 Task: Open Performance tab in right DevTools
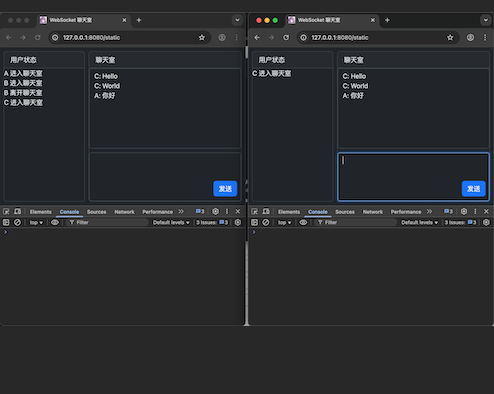[x=406, y=212]
